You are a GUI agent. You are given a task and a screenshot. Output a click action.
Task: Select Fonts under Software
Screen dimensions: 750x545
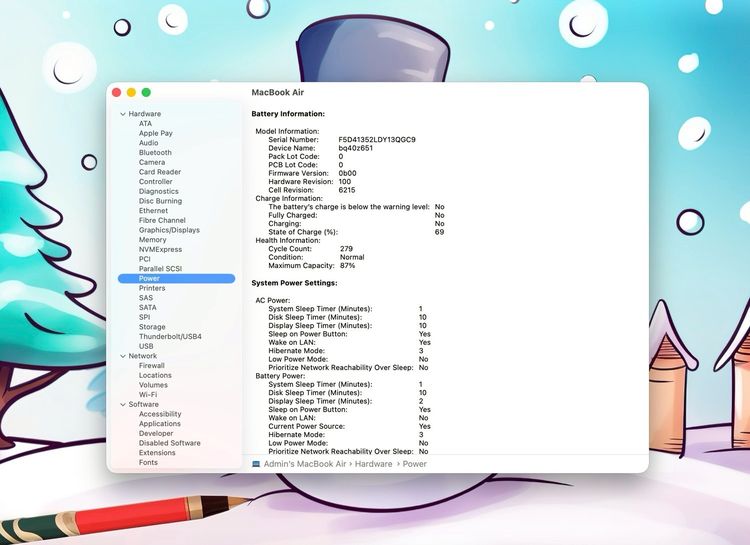pyautogui.click(x=148, y=462)
